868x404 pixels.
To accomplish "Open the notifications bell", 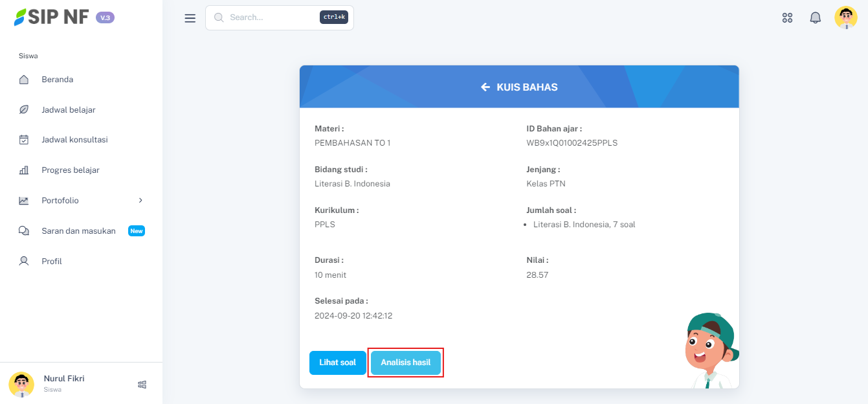I will click(815, 18).
